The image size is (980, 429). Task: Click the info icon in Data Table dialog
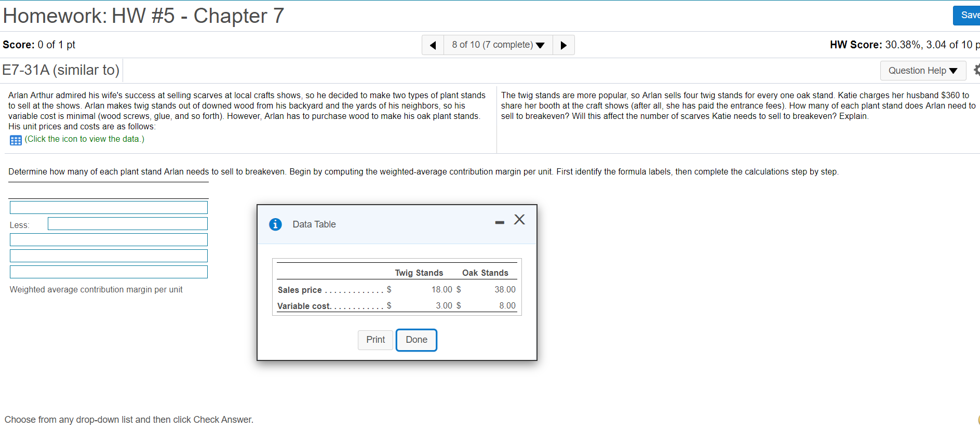point(275,224)
